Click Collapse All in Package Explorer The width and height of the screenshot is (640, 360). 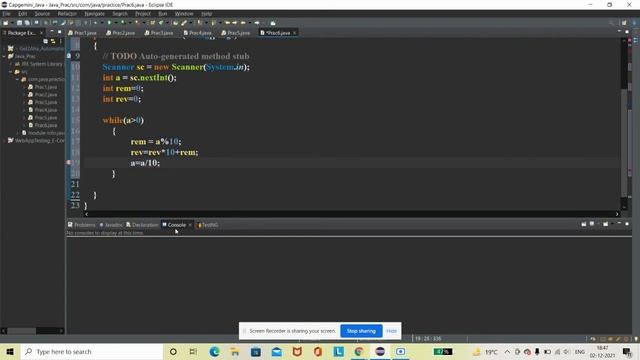pyautogui.click(x=45, y=41)
